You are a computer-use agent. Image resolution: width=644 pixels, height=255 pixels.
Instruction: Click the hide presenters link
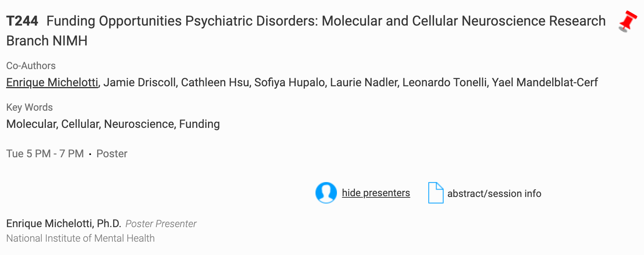pyautogui.click(x=376, y=193)
